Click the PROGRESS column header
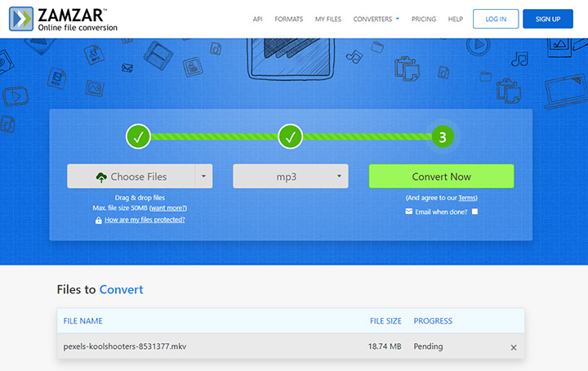588x371 pixels. (x=433, y=321)
